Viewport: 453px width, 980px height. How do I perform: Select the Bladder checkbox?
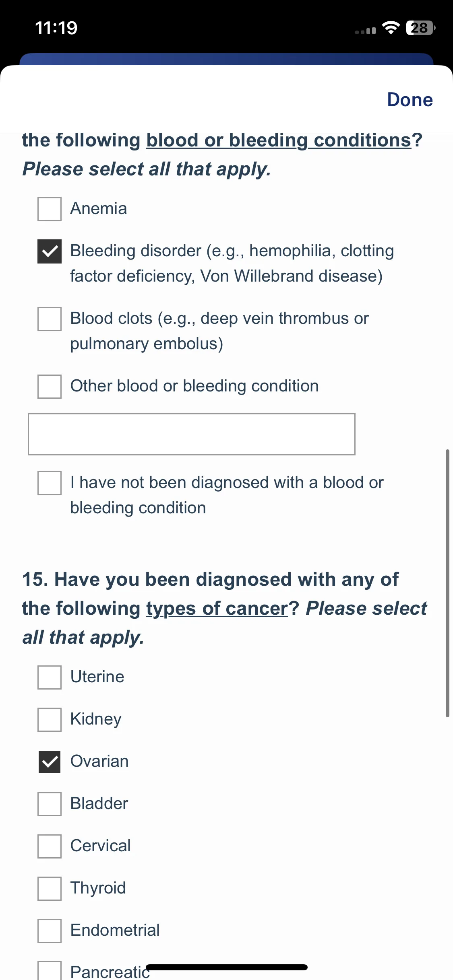(x=50, y=804)
